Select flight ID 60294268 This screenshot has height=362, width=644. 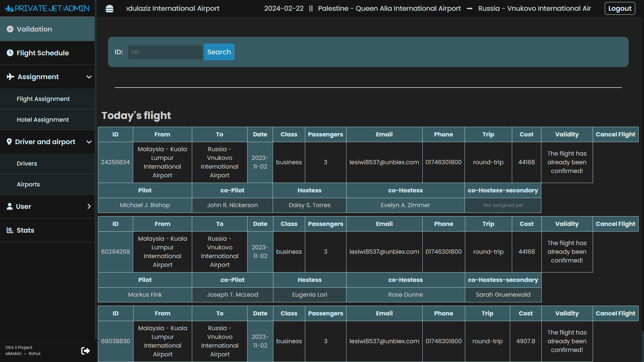click(115, 252)
